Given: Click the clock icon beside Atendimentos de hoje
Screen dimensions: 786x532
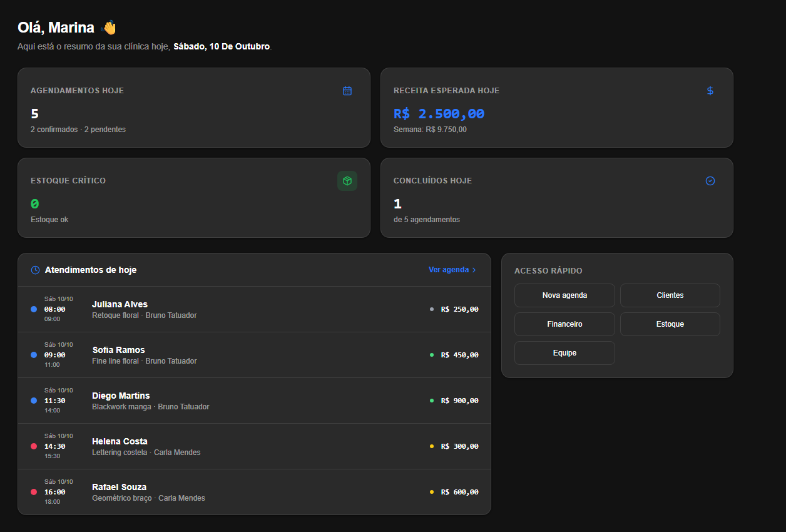Looking at the screenshot, I should click(35, 270).
